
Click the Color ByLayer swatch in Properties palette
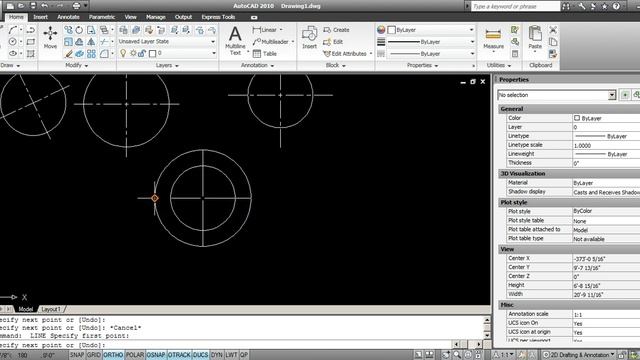(577, 118)
